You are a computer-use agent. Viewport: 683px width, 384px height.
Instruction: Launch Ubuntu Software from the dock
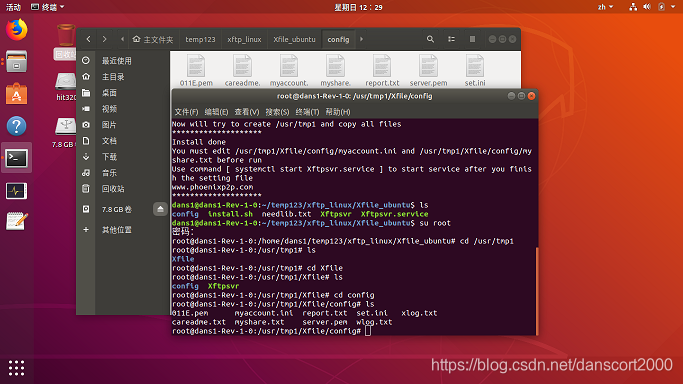click(x=17, y=94)
